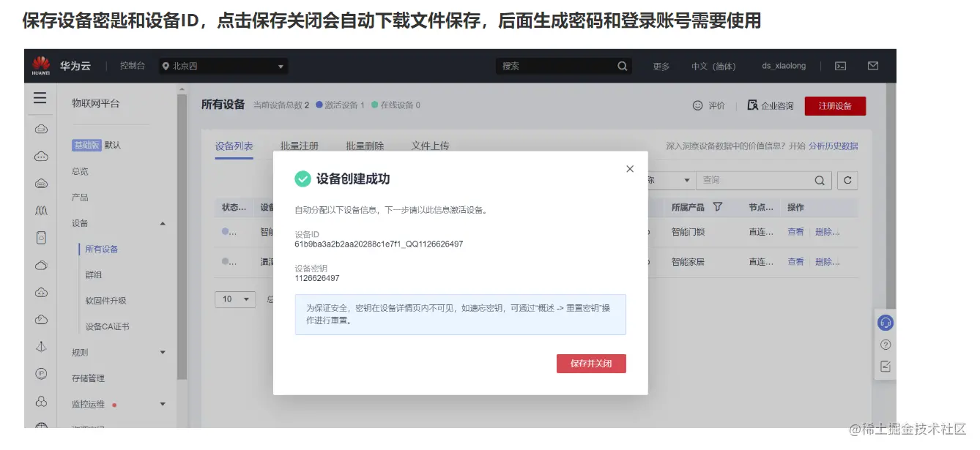Open 产品 in the sidebar

click(80, 198)
